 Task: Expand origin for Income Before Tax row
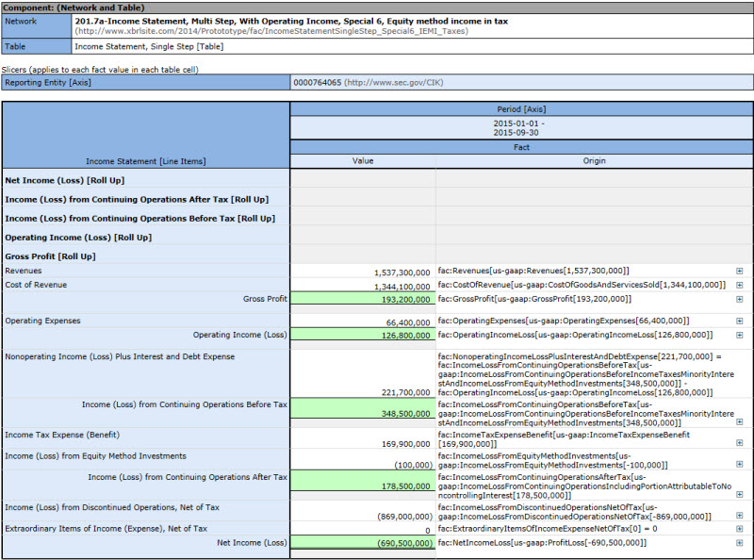[x=740, y=422]
